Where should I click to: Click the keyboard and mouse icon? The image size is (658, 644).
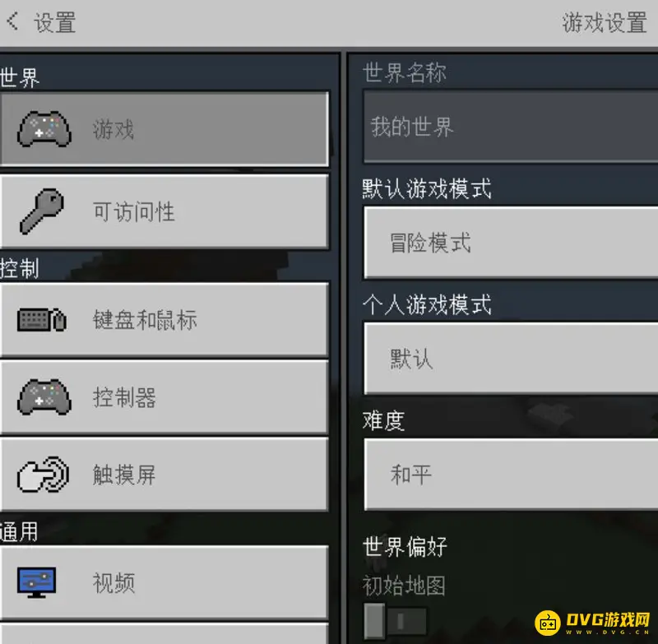click(42, 320)
